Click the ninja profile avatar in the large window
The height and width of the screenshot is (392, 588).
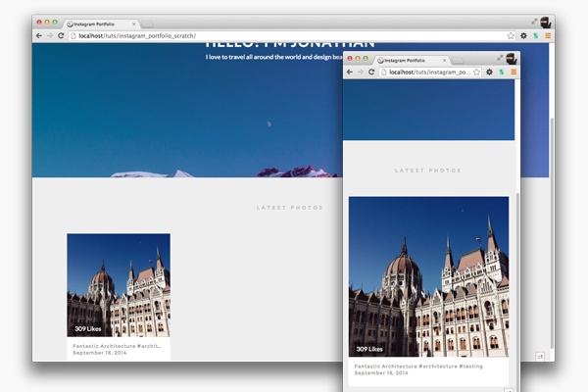(546, 23)
